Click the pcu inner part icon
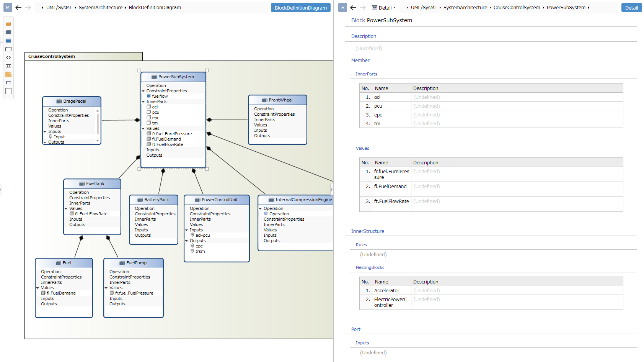The width and height of the screenshot is (644, 362). (x=149, y=112)
